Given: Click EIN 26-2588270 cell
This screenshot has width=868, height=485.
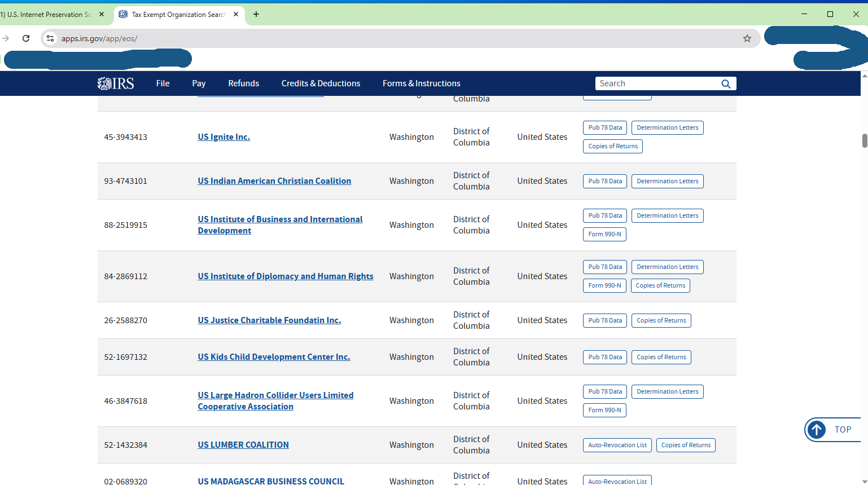Looking at the screenshot, I should [x=125, y=320].
